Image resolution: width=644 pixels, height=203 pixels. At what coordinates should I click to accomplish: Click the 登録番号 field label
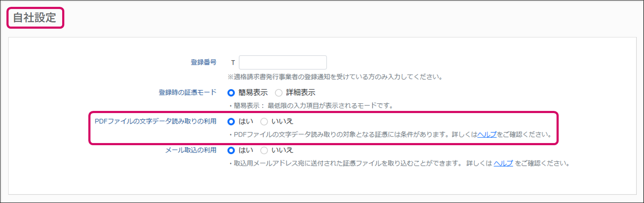(203, 63)
